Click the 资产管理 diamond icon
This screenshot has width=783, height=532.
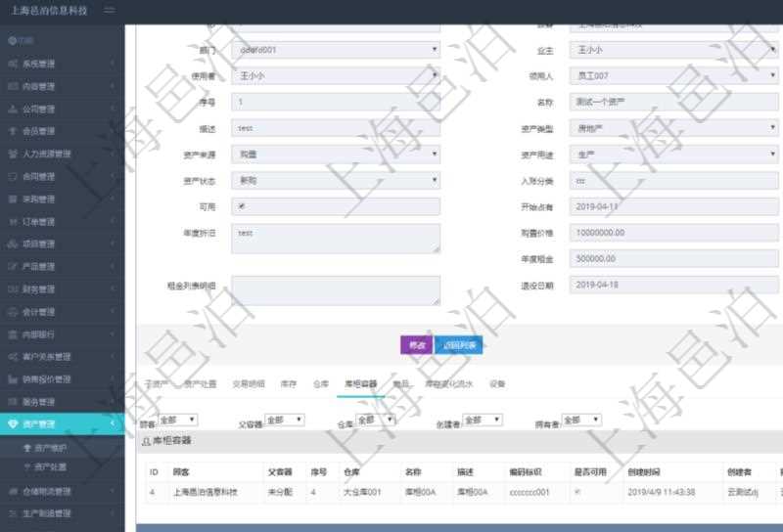coord(12,424)
